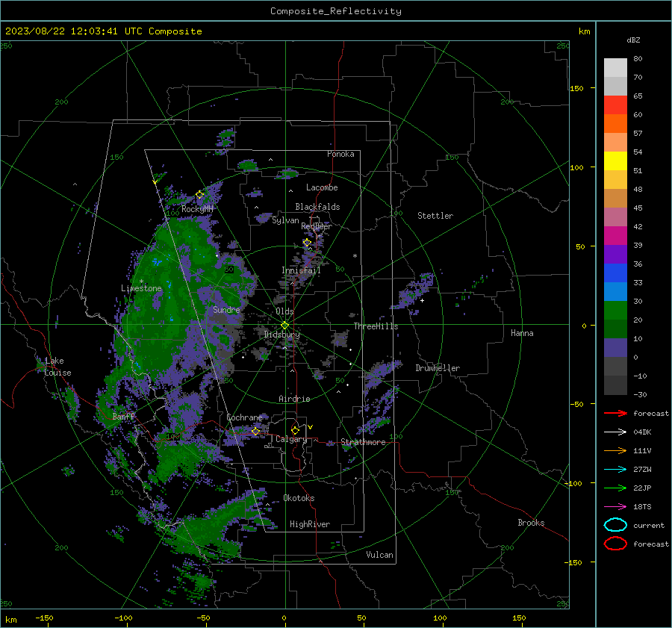Screen dimensions: 672x628
Task: Click the ThreeHills city label
Action: click(376, 326)
